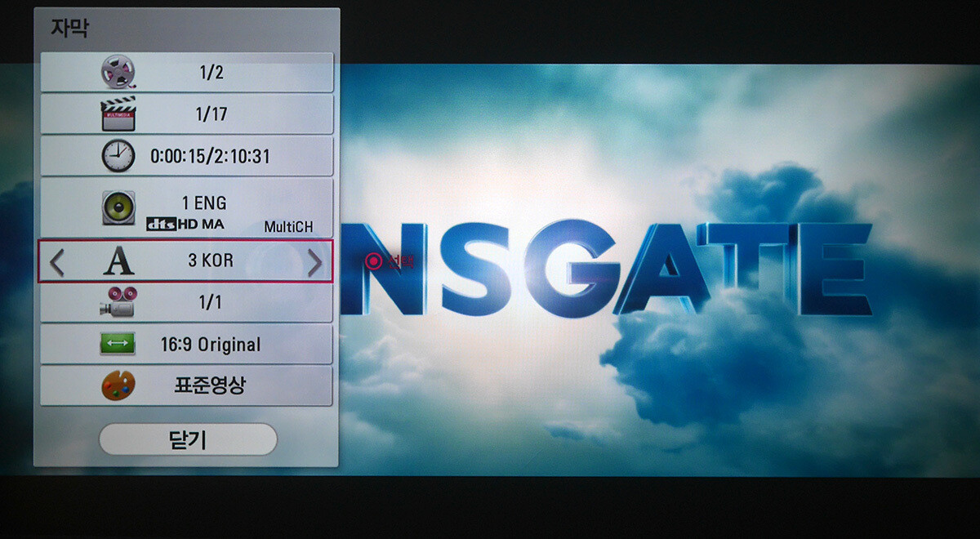This screenshot has width=980, height=539.
Task: Select the clock time icon
Action: coord(118,155)
